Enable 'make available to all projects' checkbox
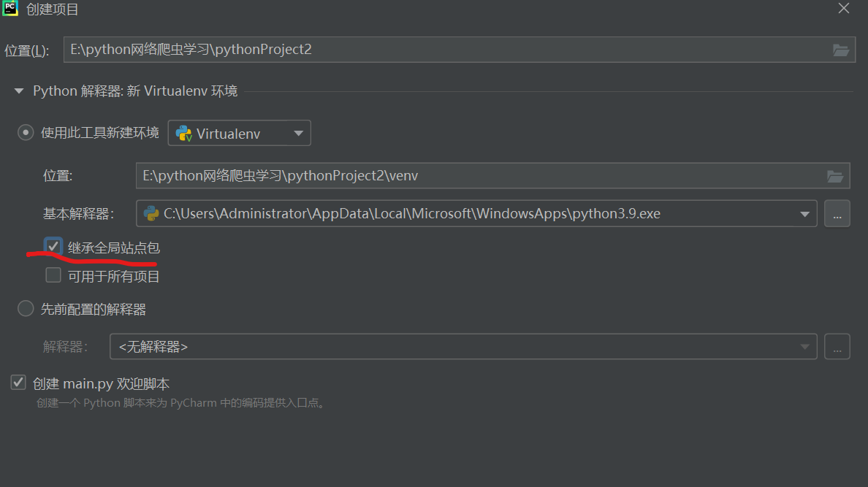Viewport: 868px width, 487px height. click(53, 275)
